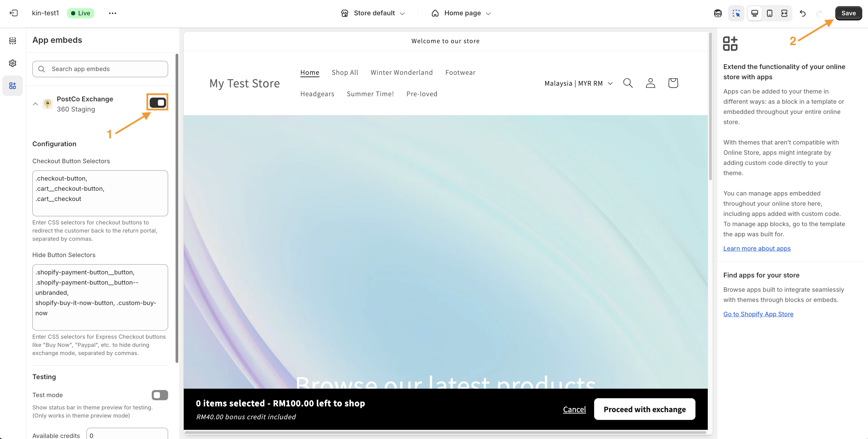The image size is (868, 439).
Task: Toggle off the PostCo Exchange app embed
Action: pos(158,102)
